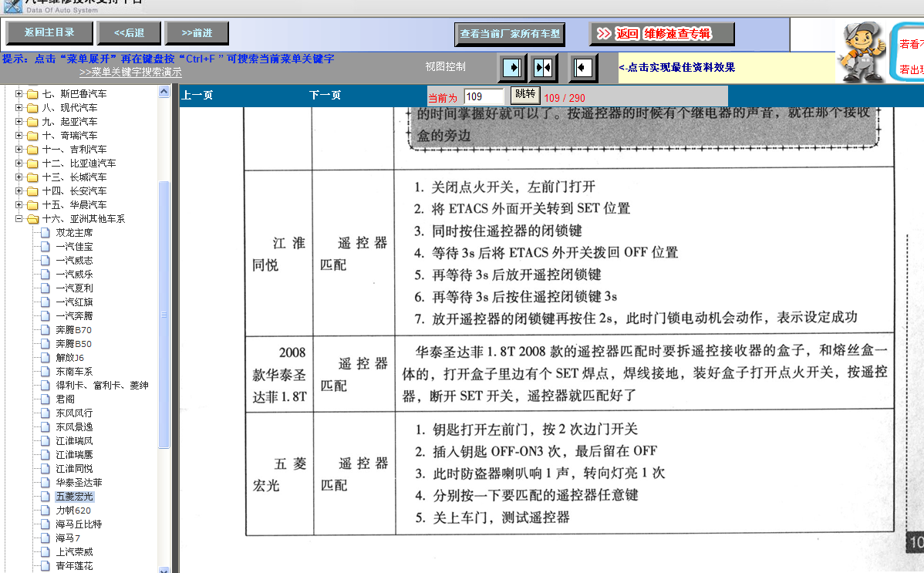Click document icon beside 一汽佳宝
This screenshot has width=924, height=573.
pyautogui.click(x=46, y=247)
